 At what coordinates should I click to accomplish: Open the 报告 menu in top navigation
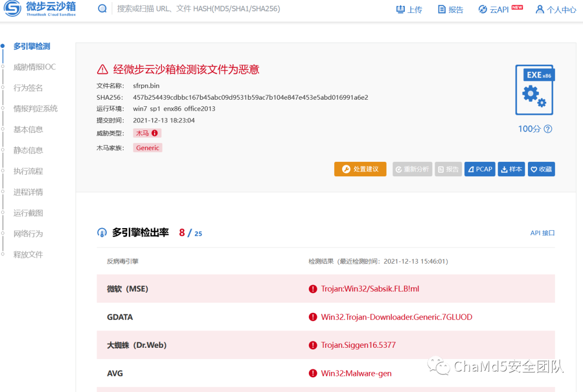pyautogui.click(x=451, y=9)
